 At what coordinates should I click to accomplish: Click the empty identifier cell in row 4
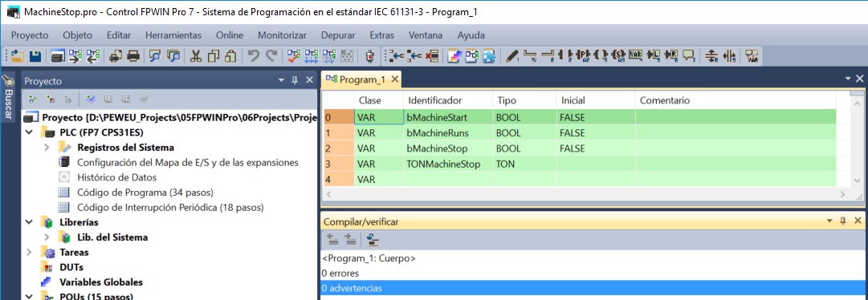pyautogui.click(x=447, y=180)
